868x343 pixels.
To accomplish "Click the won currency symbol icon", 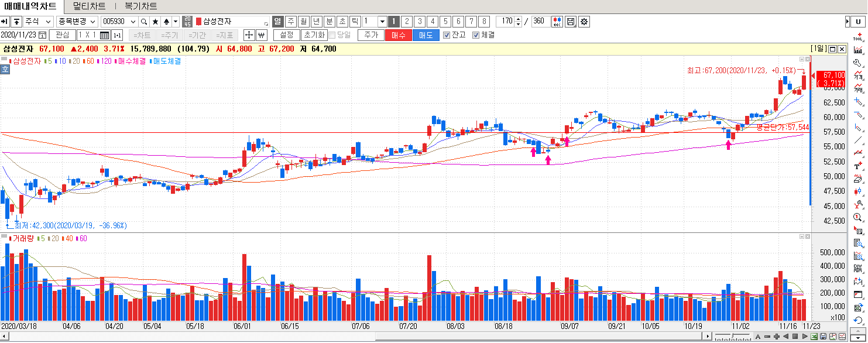I will (262, 35).
